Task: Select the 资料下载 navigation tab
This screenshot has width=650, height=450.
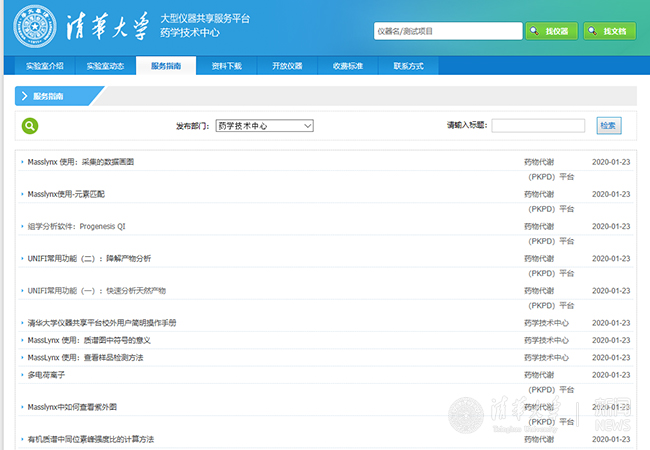Action: [x=226, y=66]
